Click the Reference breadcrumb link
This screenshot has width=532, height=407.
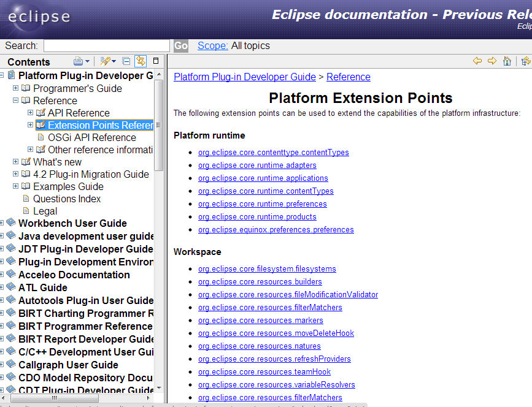[x=349, y=77]
